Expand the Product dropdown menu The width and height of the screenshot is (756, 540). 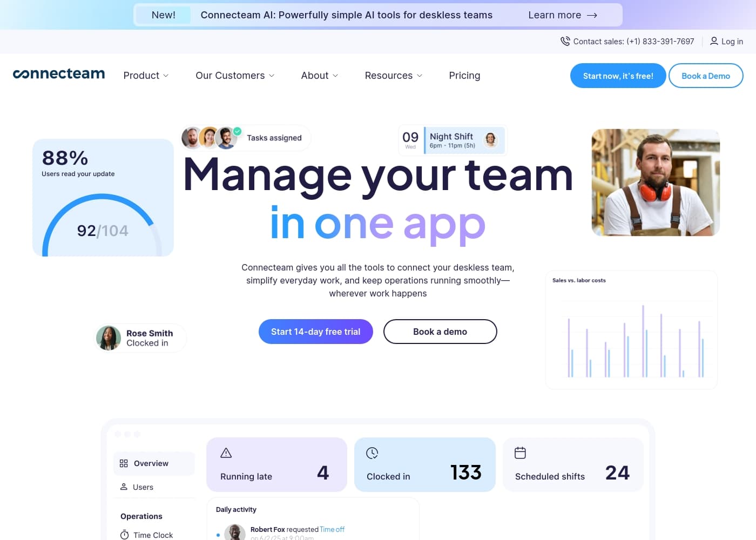coord(145,76)
